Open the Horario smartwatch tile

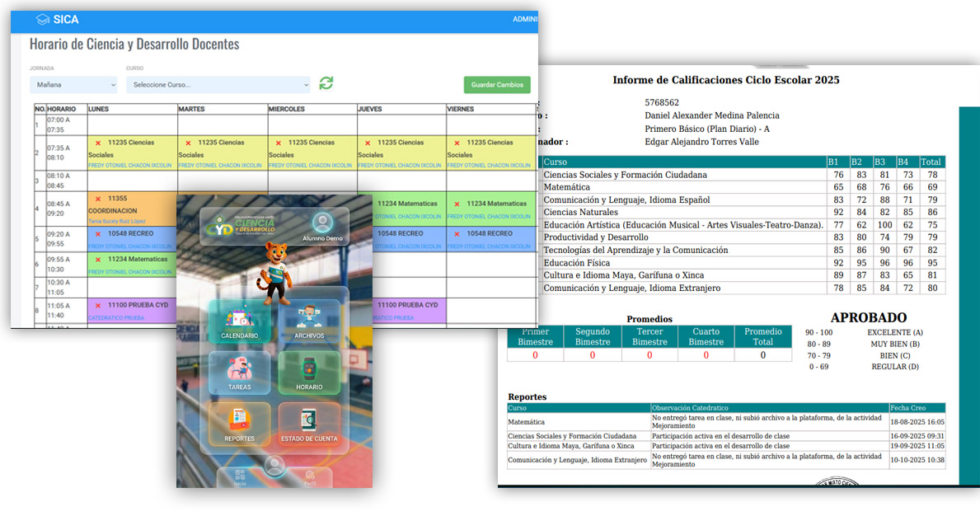pyautogui.click(x=309, y=373)
